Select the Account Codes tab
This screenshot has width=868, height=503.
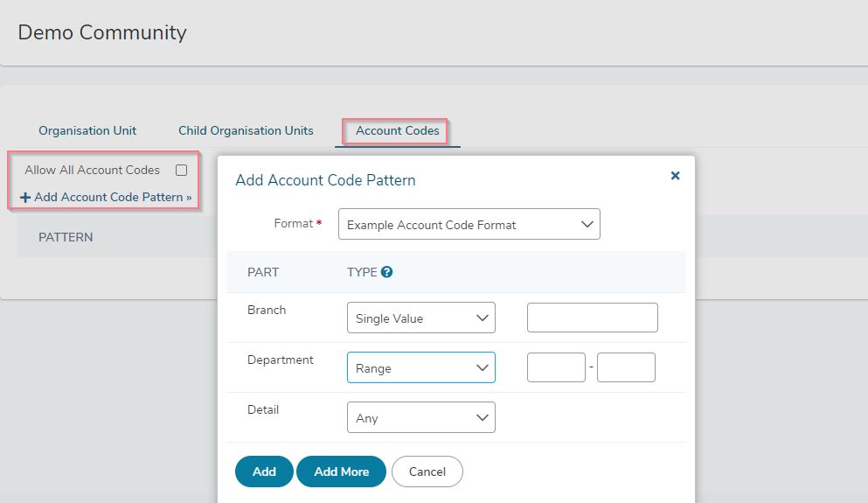pyautogui.click(x=397, y=130)
